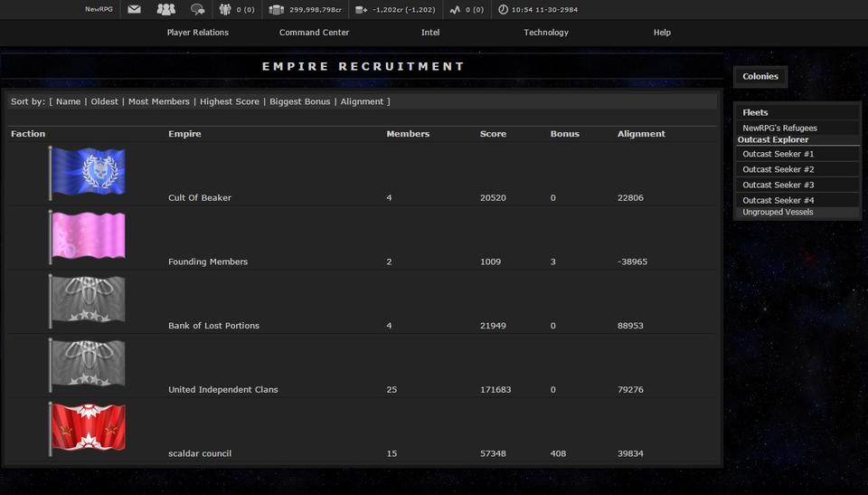
Task: Open the Command Center menu
Action: click(x=314, y=33)
